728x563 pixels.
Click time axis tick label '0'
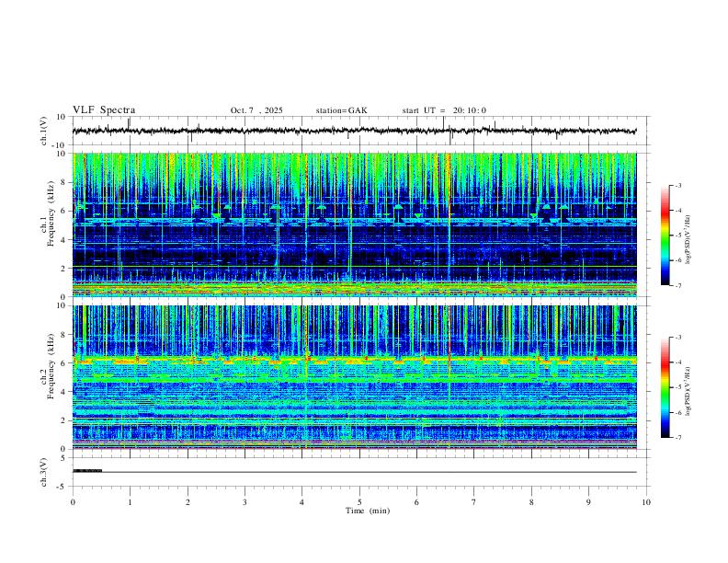(x=73, y=502)
